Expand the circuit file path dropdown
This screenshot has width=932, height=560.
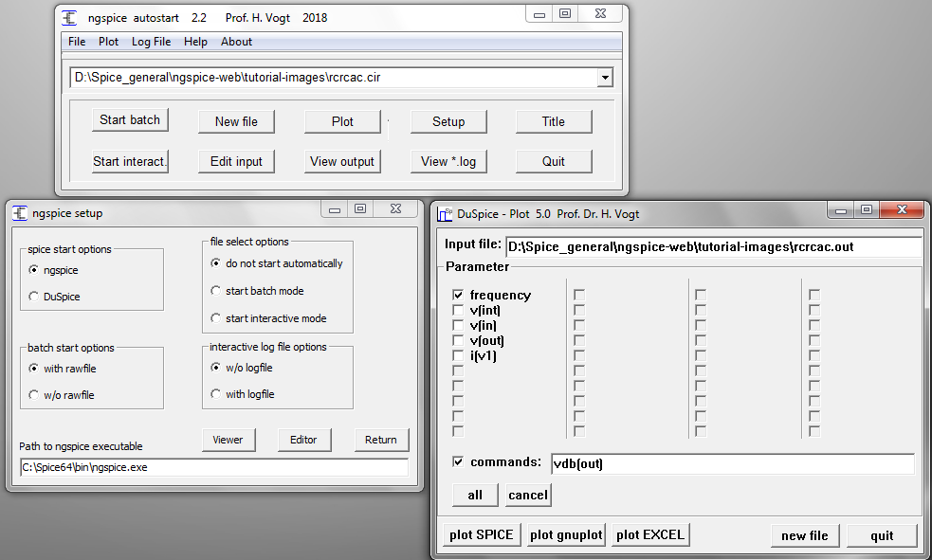click(605, 78)
